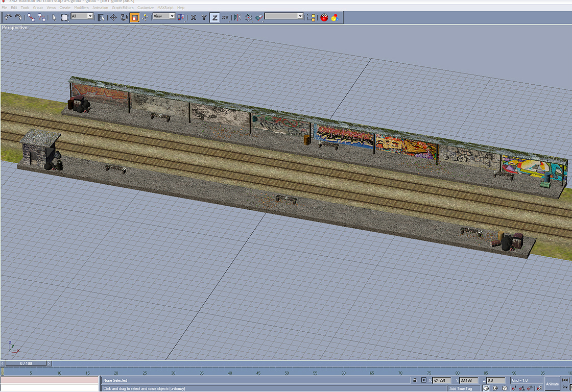Open the Animation menu
Image resolution: width=572 pixels, height=392 pixels.
100,8
